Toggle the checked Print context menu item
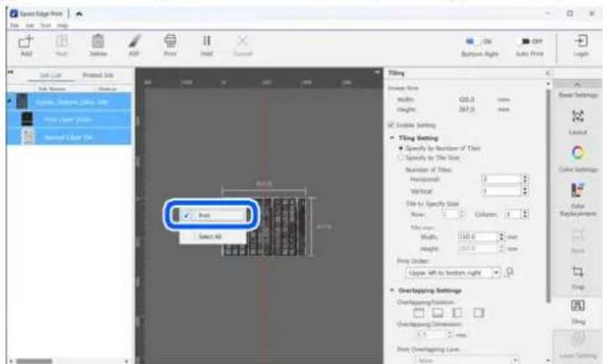The width and height of the screenshot is (603, 364). click(x=214, y=216)
